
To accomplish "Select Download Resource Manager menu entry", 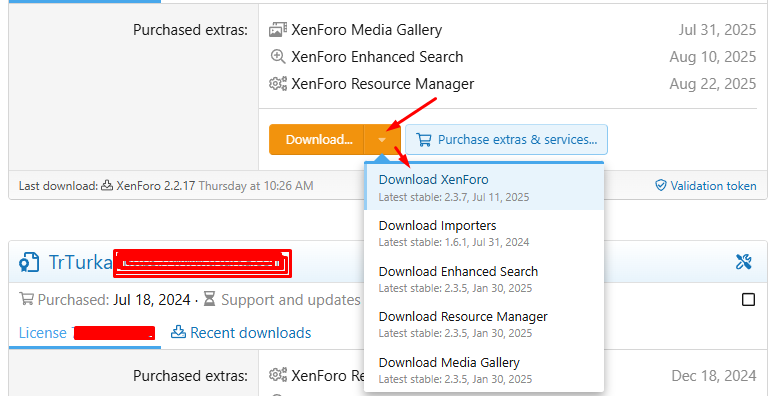I will 484,324.
